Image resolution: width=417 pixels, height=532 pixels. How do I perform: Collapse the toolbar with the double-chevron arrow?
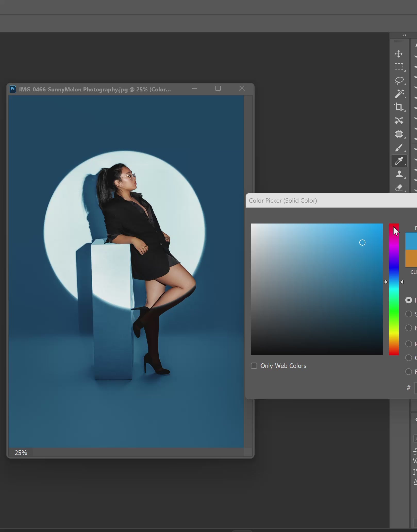(x=404, y=35)
